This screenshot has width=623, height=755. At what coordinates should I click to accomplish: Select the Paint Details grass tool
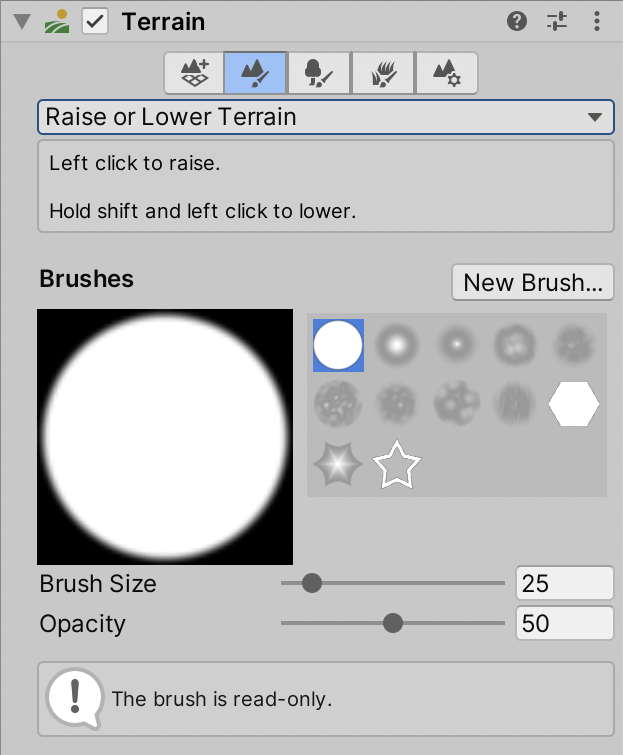tap(383, 72)
